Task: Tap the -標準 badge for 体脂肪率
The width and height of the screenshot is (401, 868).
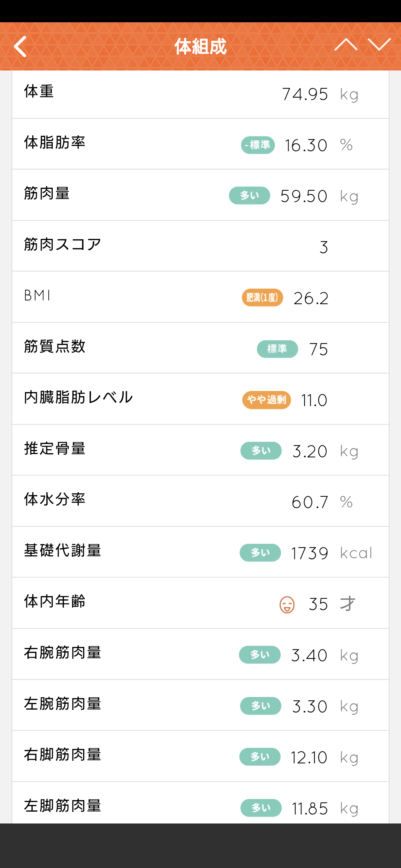Action: pos(258,145)
